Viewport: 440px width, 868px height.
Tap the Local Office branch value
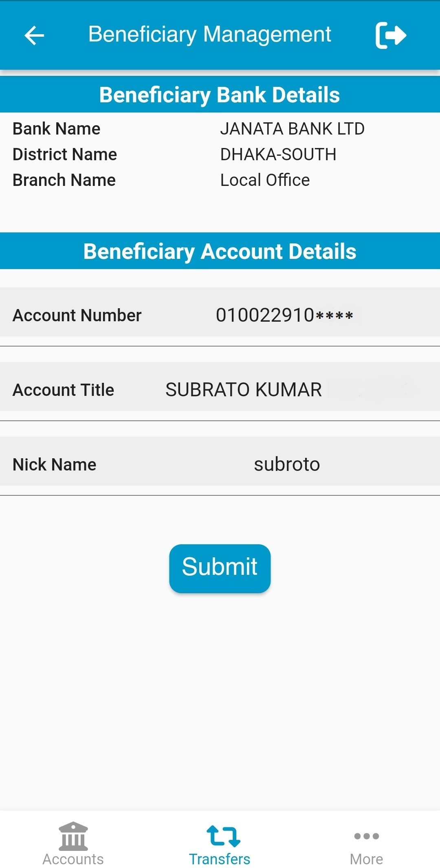coord(265,180)
